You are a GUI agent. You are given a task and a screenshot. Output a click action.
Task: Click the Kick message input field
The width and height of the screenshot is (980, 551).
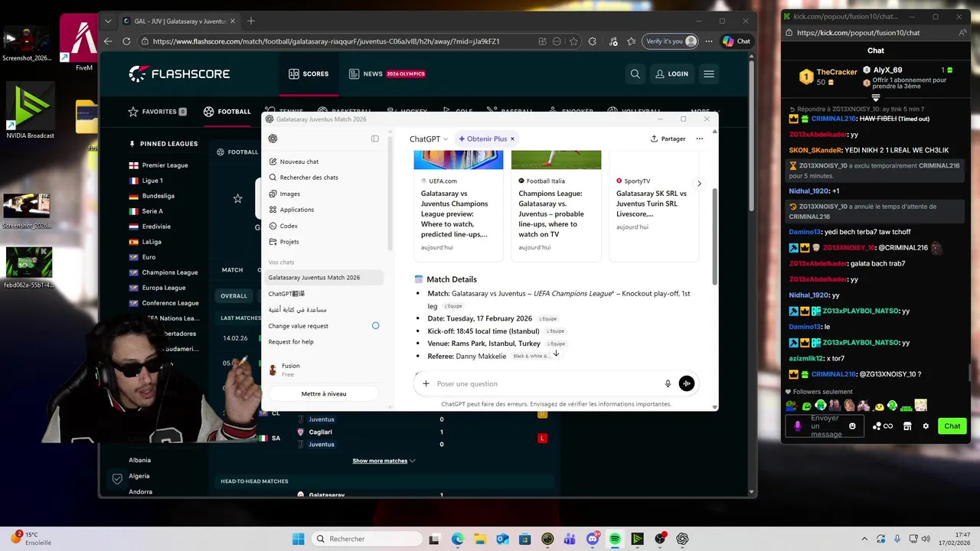(x=823, y=426)
